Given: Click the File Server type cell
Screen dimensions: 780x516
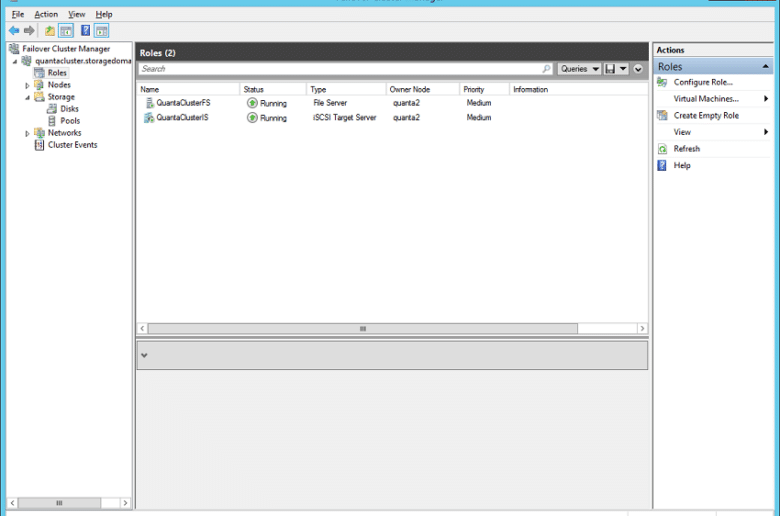Looking at the screenshot, I should tap(330, 103).
